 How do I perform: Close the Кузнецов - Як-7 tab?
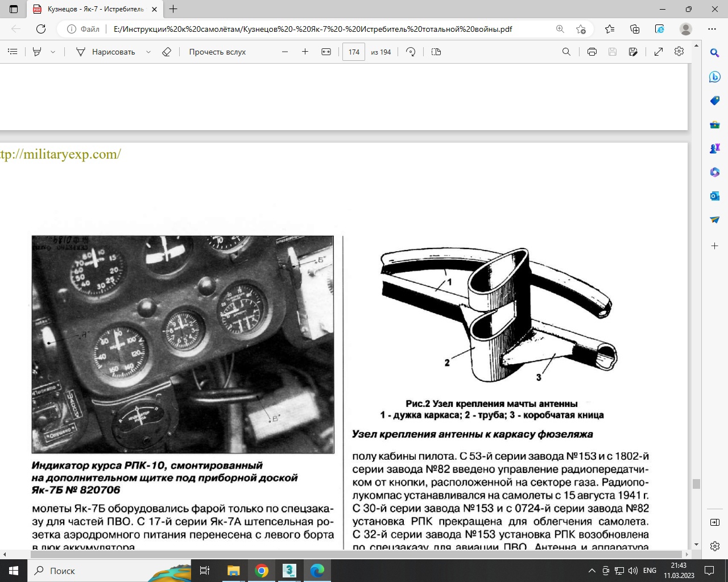pos(154,9)
